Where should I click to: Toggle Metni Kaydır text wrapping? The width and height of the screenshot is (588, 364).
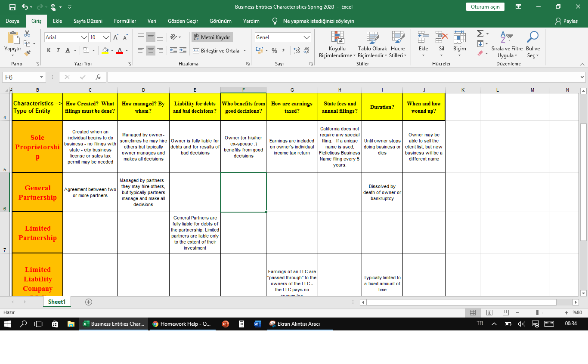[212, 37]
